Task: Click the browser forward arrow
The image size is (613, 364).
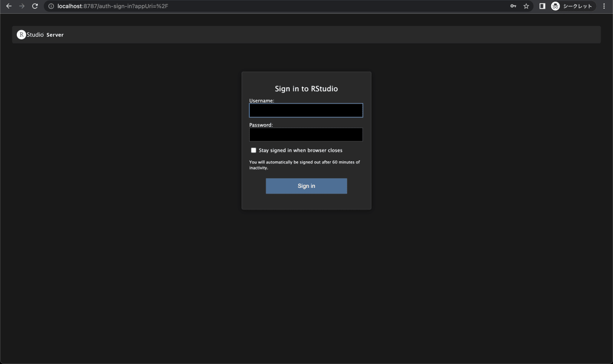Action: click(22, 6)
